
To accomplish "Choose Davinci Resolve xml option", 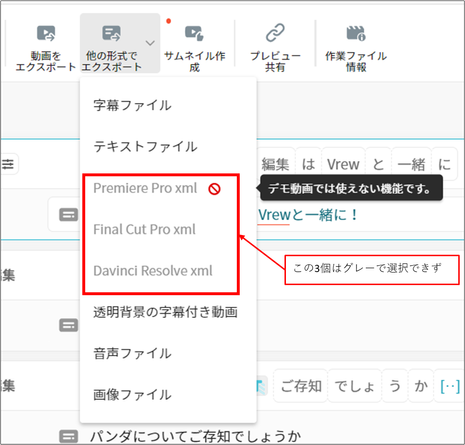I will [153, 271].
